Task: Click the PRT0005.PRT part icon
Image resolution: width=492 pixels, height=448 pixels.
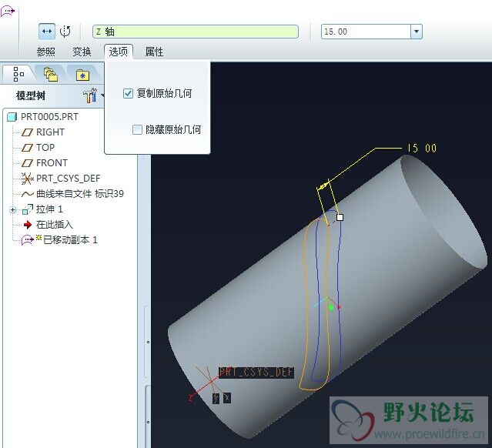Action: [12, 117]
